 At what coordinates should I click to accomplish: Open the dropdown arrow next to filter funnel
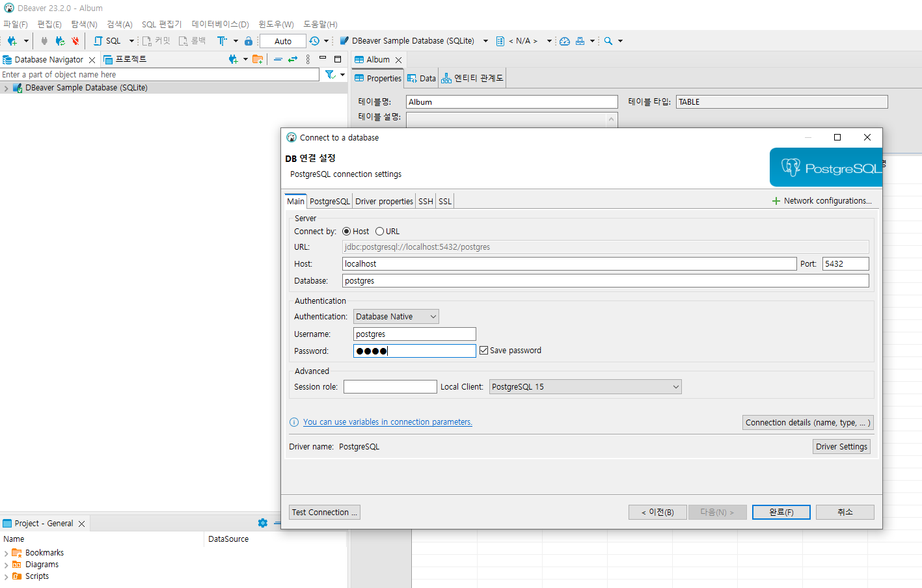[x=342, y=75]
